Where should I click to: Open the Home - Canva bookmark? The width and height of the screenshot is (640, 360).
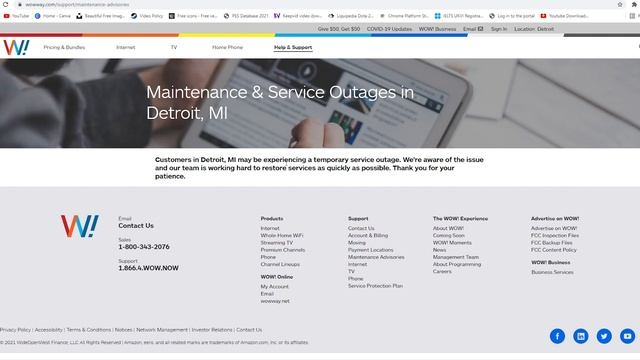click(53, 16)
